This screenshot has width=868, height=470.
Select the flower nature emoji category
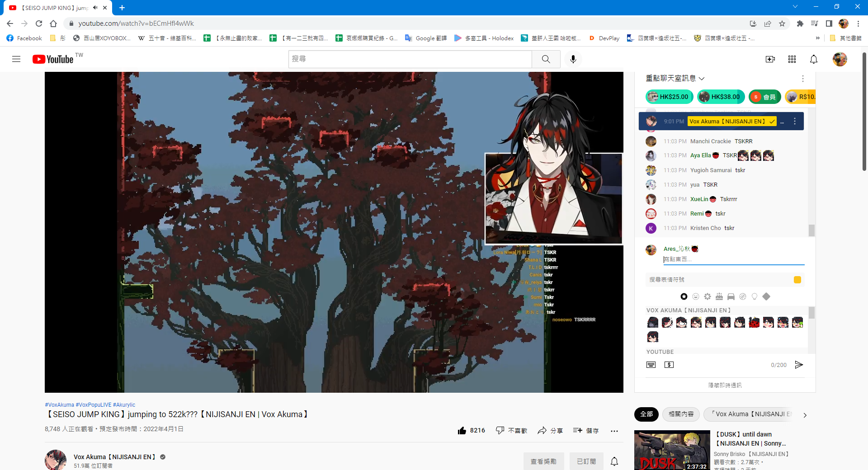pyautogui.click(x=708, y=296)
